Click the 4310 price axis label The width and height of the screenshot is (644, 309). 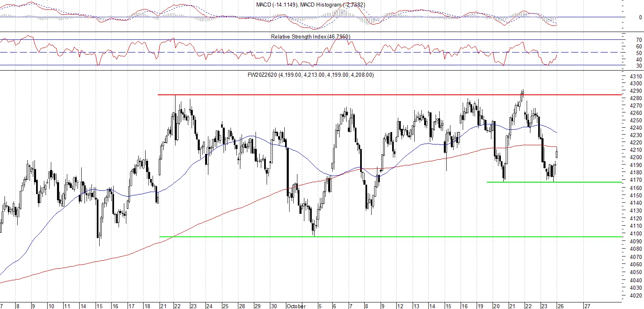[x=636, y=76]
